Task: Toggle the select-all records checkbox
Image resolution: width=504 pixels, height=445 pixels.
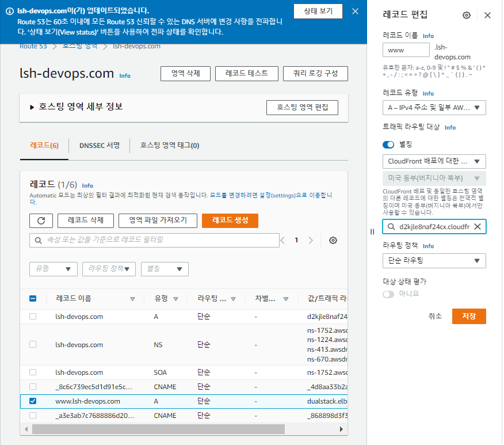Action: click(33, 298)
